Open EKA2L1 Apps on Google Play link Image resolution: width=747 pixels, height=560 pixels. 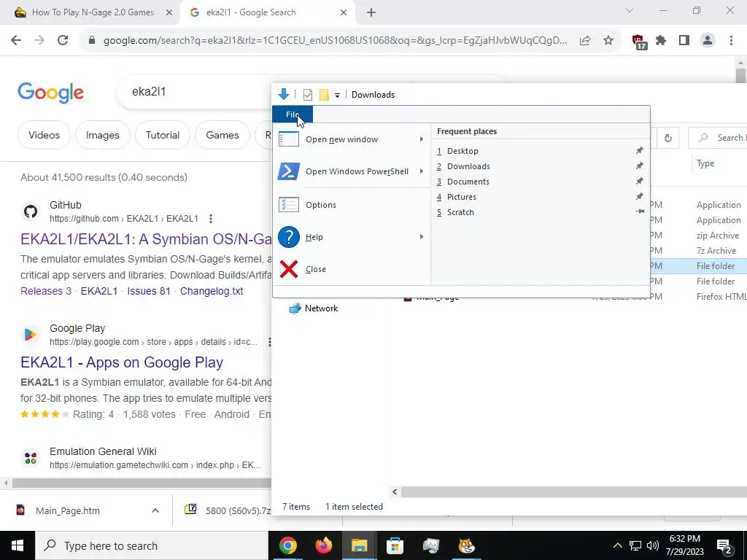click(x=122, y=362)
